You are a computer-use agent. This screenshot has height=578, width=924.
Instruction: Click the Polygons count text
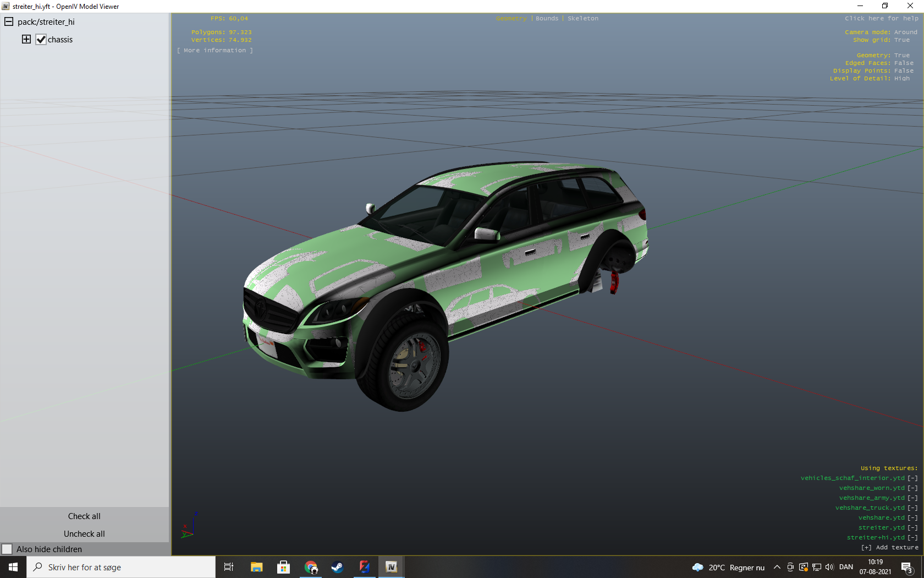221,32
